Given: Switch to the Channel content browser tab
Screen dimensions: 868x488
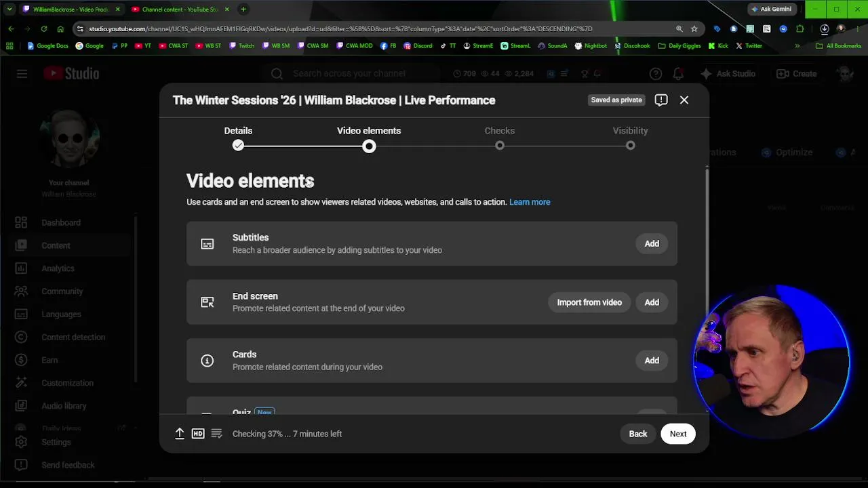Looking at the screenshot, I should click(180, 9).
